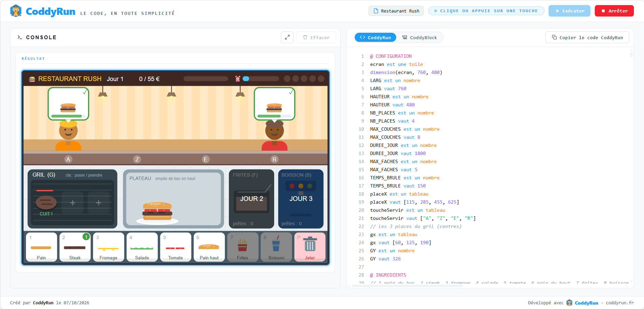The image size is (644, 309).
Task: Select the Pain ingredient card
Action: click(x=41, y=247)
